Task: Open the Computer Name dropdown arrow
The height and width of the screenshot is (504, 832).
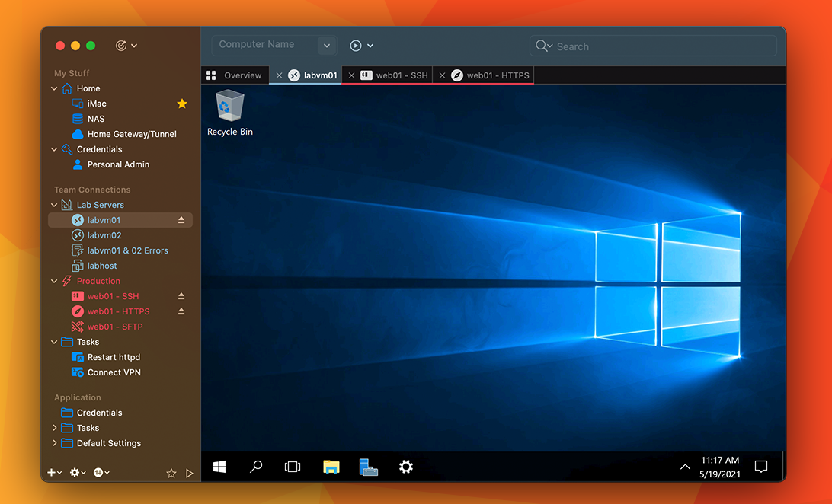Action: pos(327,46)
